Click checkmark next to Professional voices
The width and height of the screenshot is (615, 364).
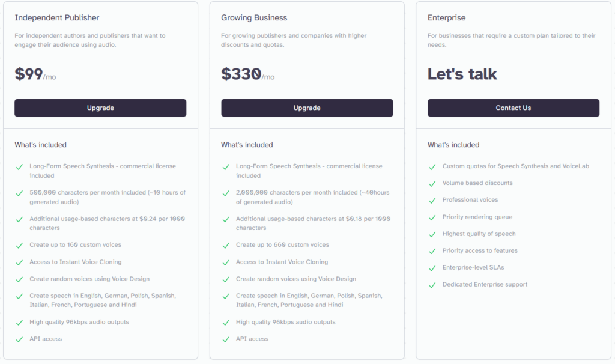pyautogui.click(x=432, y=201)
